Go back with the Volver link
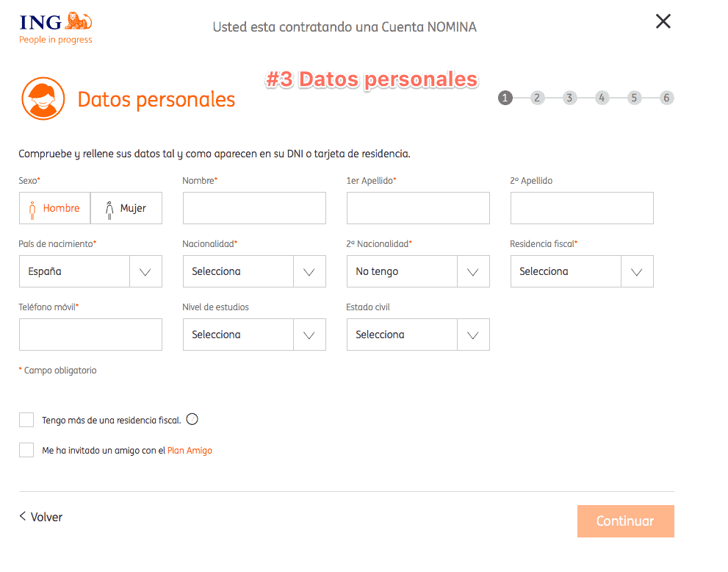The width and height of the screenshot is (728, 572). click(41, 517)
